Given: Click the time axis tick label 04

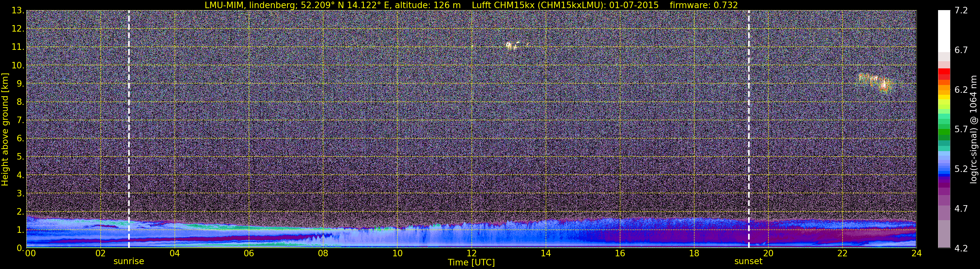Looking at the screenshot, I should click(x=175, y=253).
